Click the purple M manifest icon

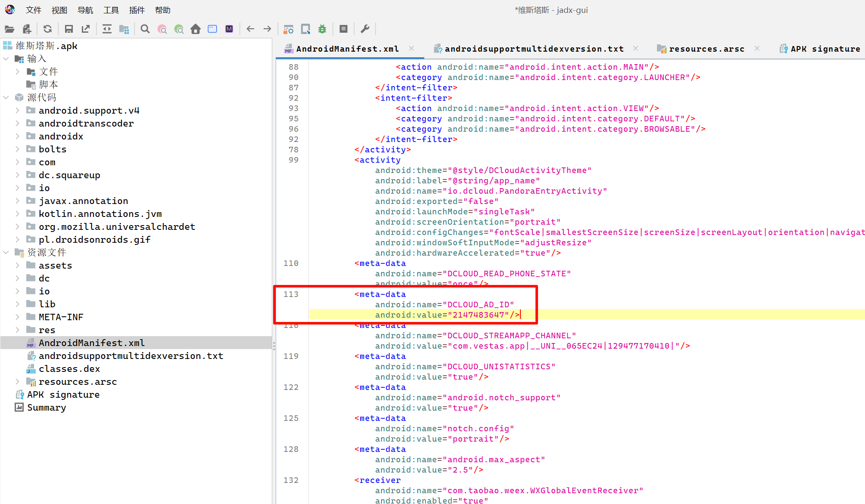click(229, 29)
